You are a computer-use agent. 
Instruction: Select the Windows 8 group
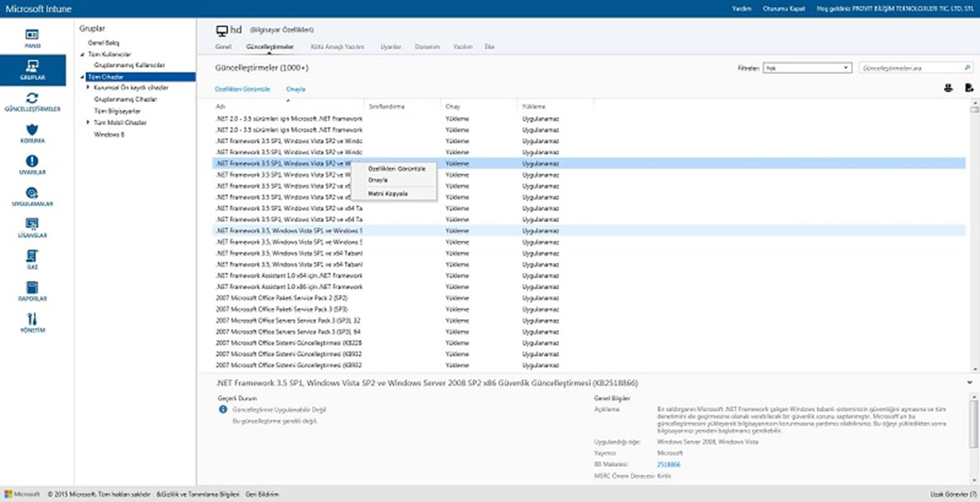[x=109, y=135]
